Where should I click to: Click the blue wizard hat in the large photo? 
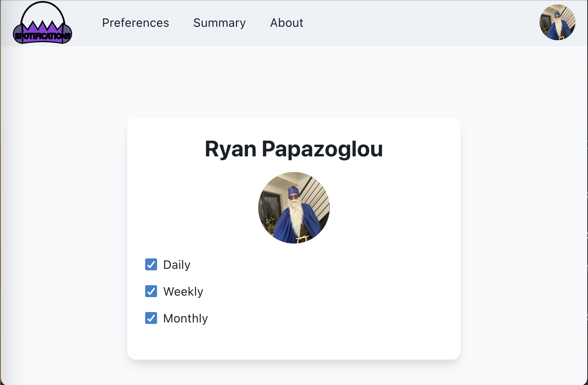[294, 191]
